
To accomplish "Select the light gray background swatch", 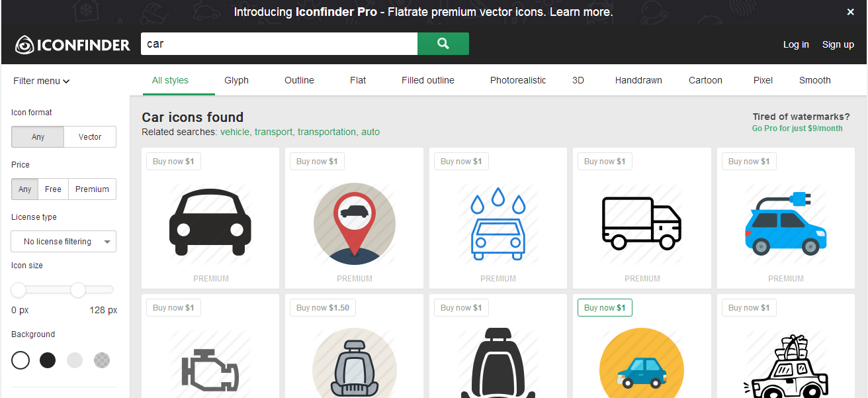I will (75, 360).
